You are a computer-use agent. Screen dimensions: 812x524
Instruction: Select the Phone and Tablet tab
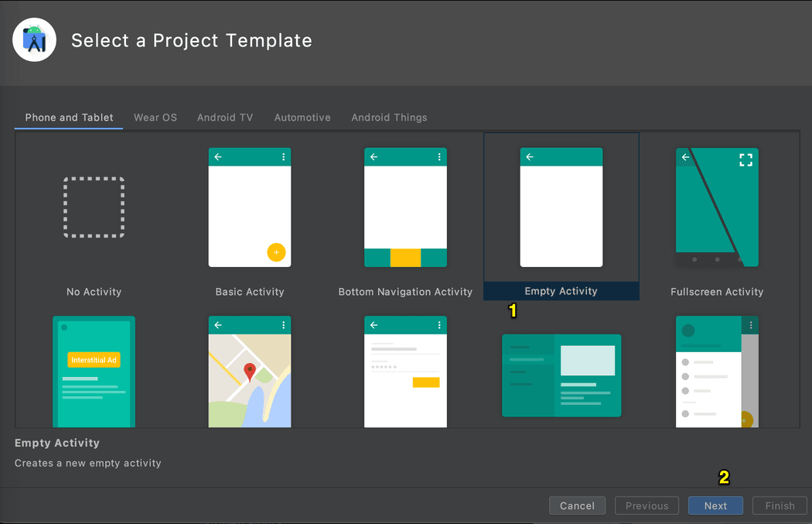tap(68, 118)
